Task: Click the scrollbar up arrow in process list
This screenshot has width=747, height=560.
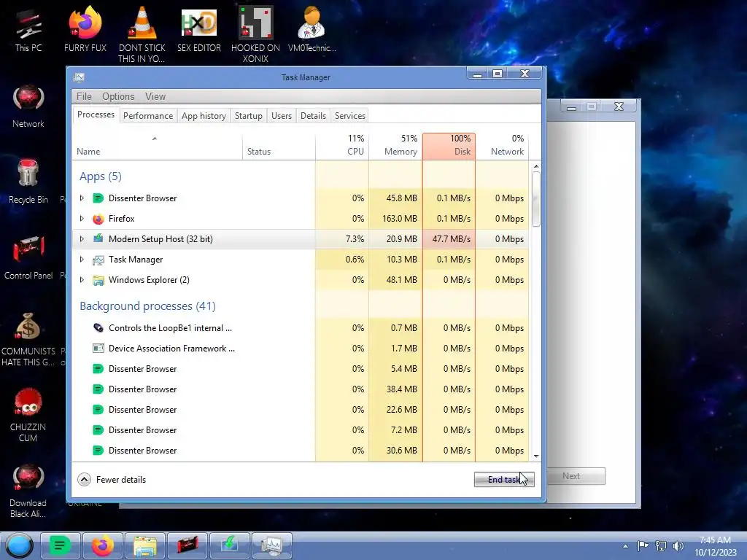Action: click(x=536, y=166)
